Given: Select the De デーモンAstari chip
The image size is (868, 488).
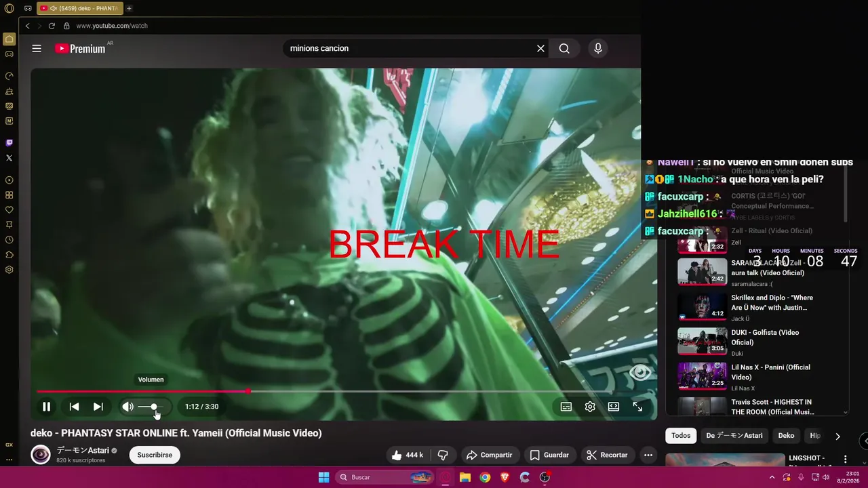Looking at the screenshot, I should click(734, 436).
